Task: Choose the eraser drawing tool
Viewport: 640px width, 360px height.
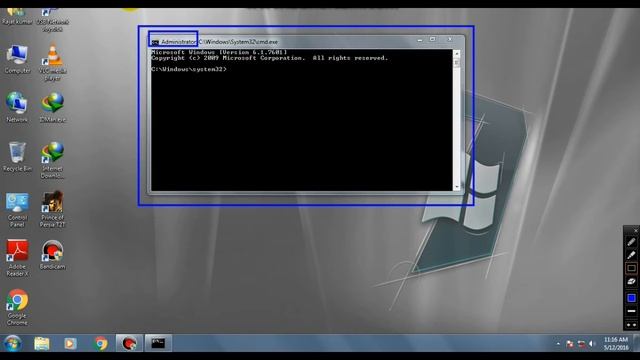Action: (631, 281)
